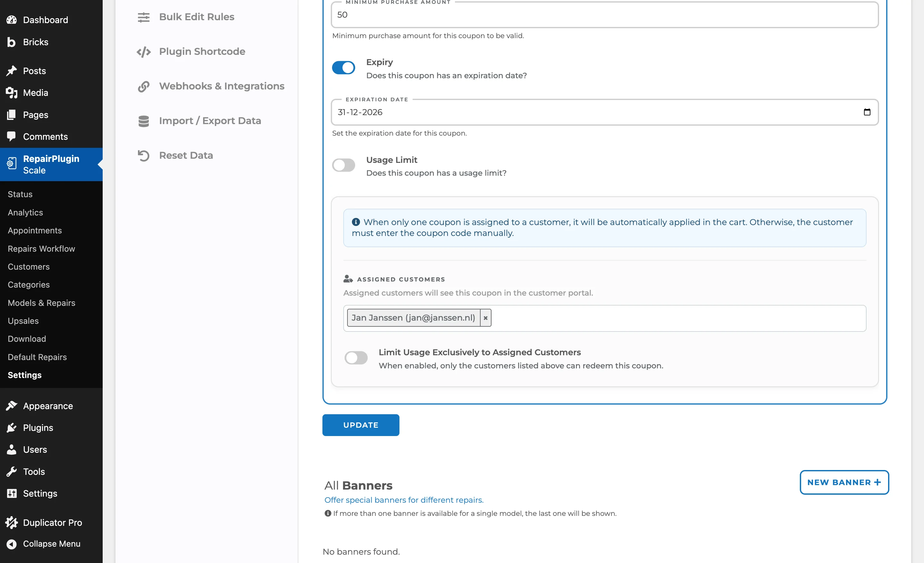The width and height of the screenshot is (924, 563).
Task: Remove Jan Janssen from assigned customers
Action: tap(485, 318)
